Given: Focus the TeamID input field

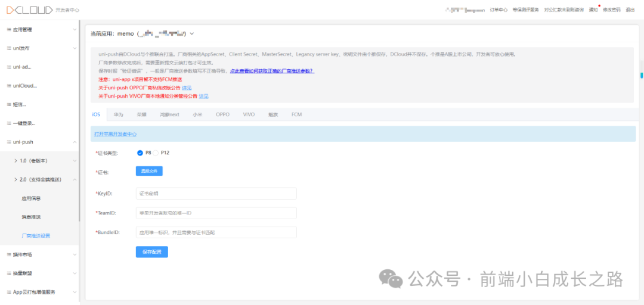Looking at the screenshot, I should pyautogui.click(x=216, y=213).
